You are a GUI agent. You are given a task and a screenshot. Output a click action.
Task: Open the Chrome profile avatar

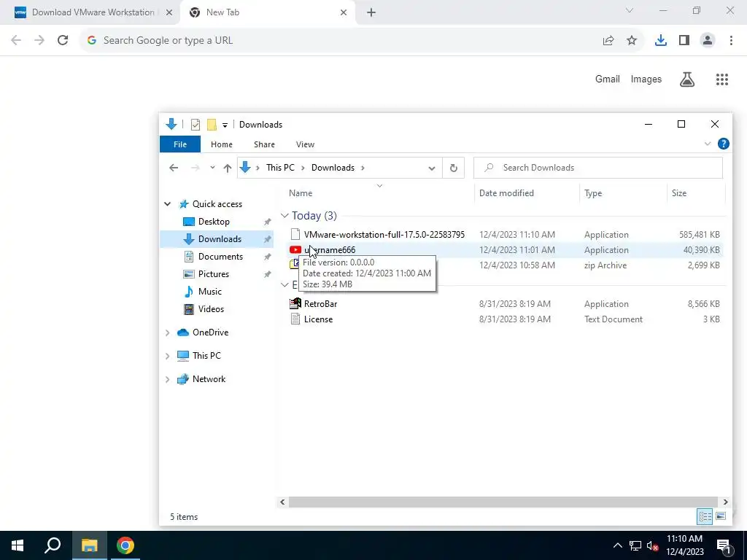tap(708, 41)
